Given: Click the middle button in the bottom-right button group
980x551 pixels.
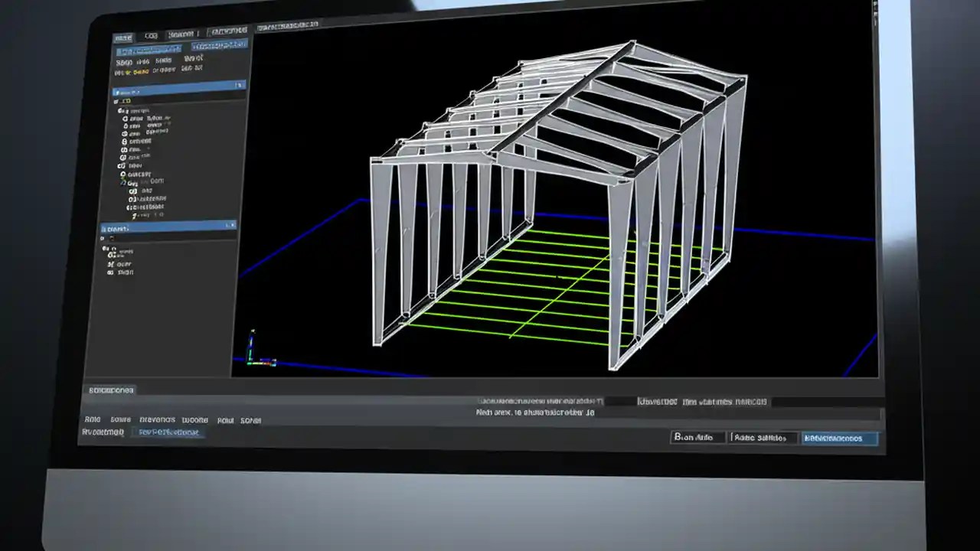Looking at the screenshot, I should point(763,438).
